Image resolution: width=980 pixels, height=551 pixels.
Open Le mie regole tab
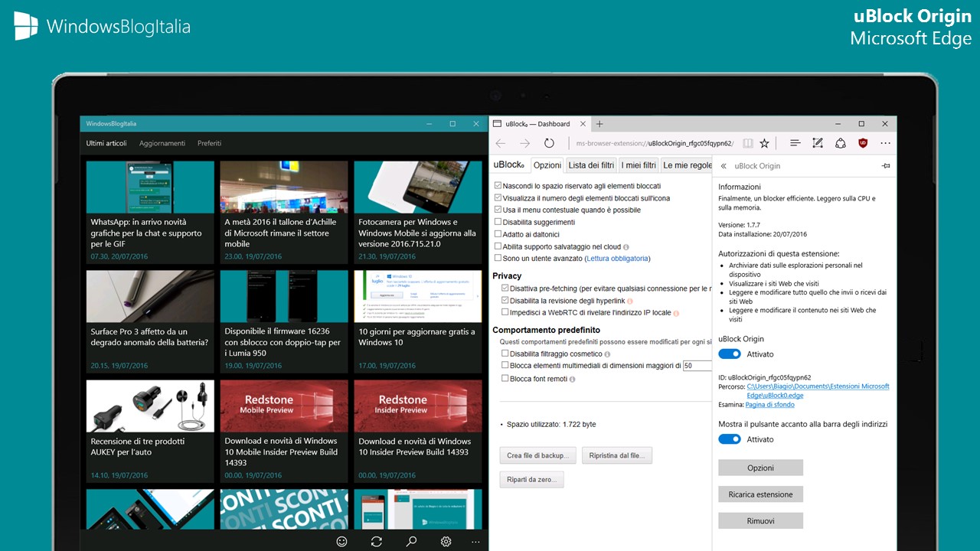pyautogui.click(x=687, y=165)
